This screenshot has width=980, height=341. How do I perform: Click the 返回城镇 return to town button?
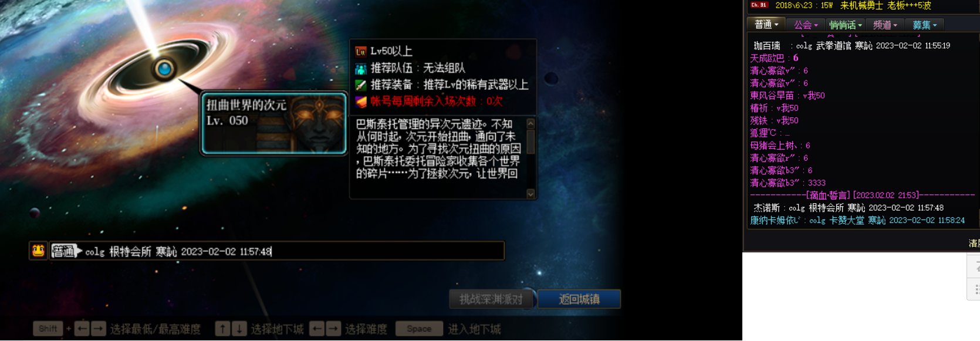point(579,299)
